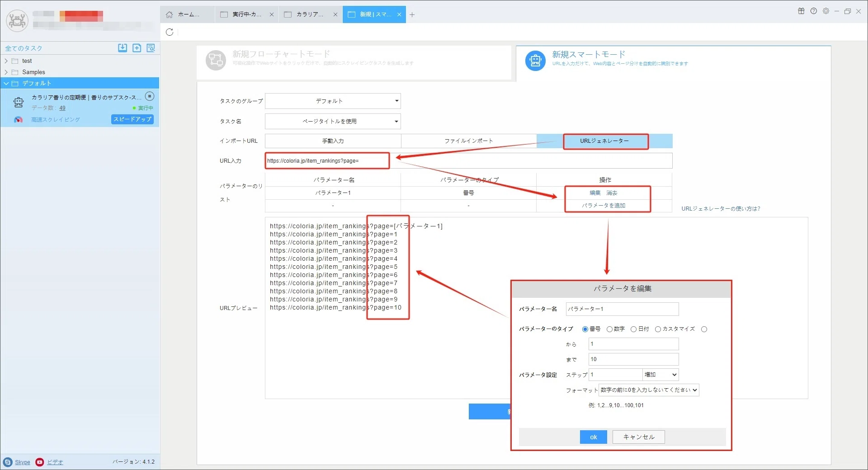Click the 消去 link for パラメーター1
Image resolution: width=868 pixels, height=470 pixels.
612,193
